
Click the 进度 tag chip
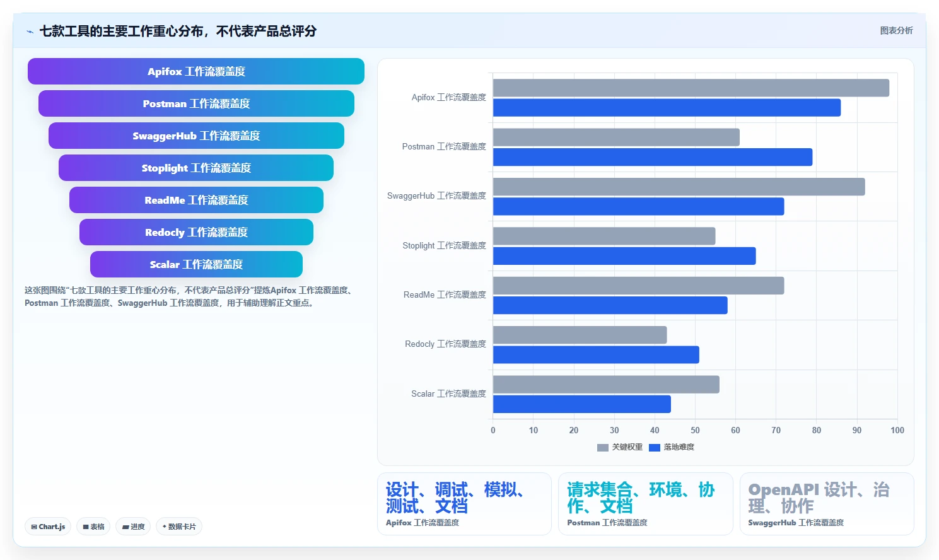[133, 527]
